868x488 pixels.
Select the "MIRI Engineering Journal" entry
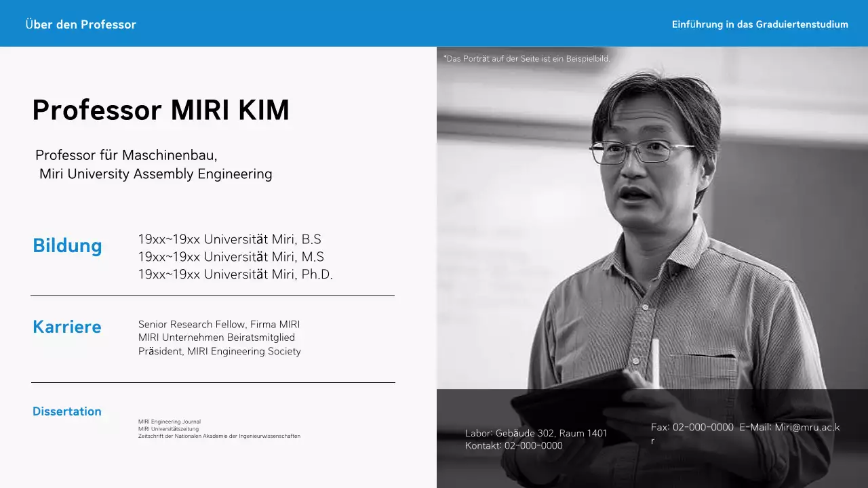pyautogui.click(x=170, y=422)
